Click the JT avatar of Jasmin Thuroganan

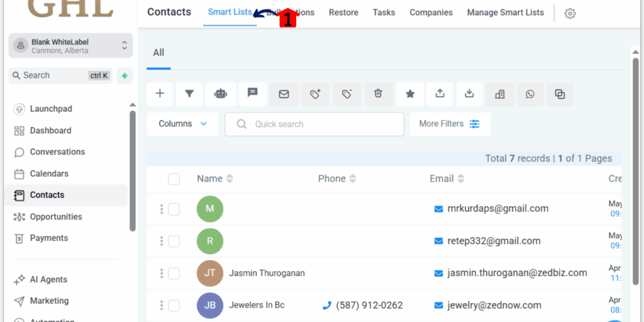point(210,273)
